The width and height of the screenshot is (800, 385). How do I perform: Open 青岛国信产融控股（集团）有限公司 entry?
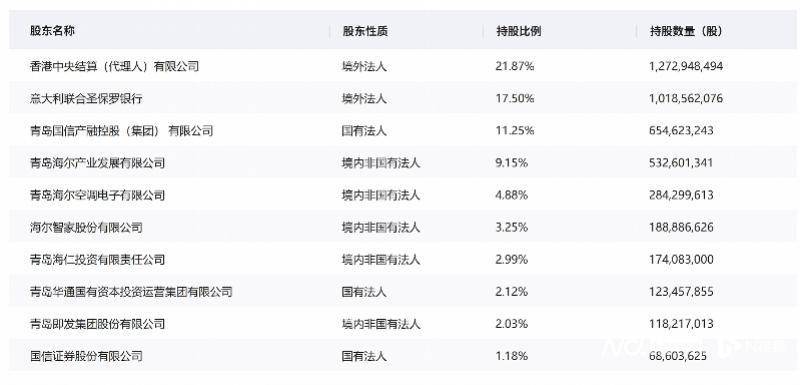[121, 131]
